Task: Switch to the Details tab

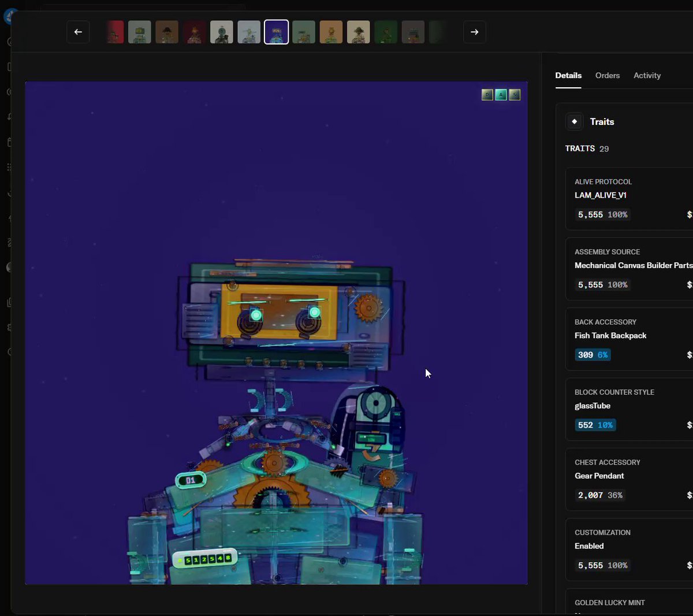Action: (x=568, y=75)
